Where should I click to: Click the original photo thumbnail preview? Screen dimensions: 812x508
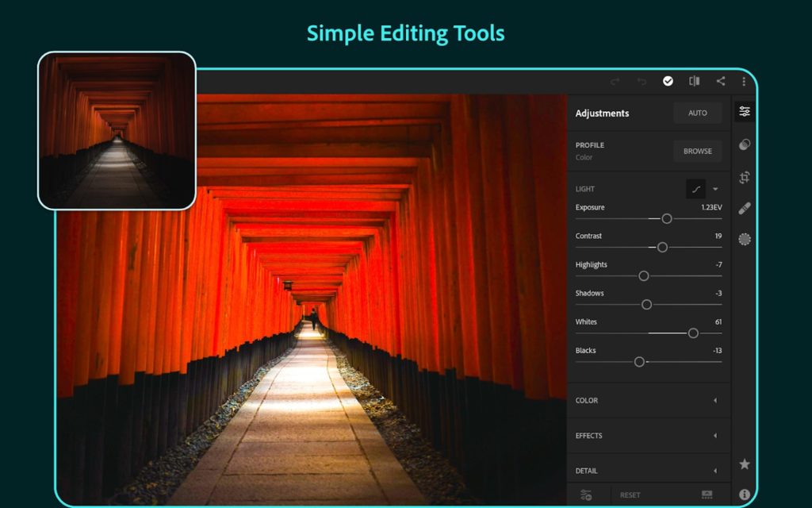point(117,130)
